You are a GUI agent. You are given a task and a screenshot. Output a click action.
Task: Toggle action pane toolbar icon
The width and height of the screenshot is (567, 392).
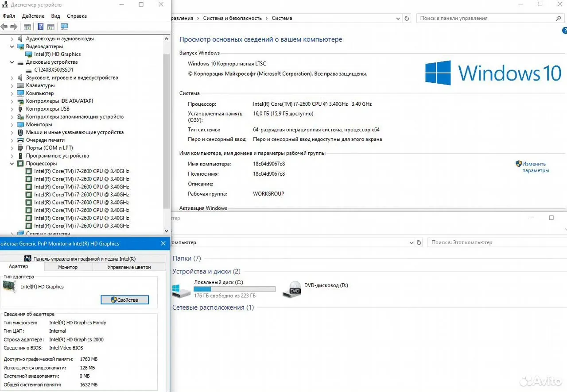pos(51,27)
